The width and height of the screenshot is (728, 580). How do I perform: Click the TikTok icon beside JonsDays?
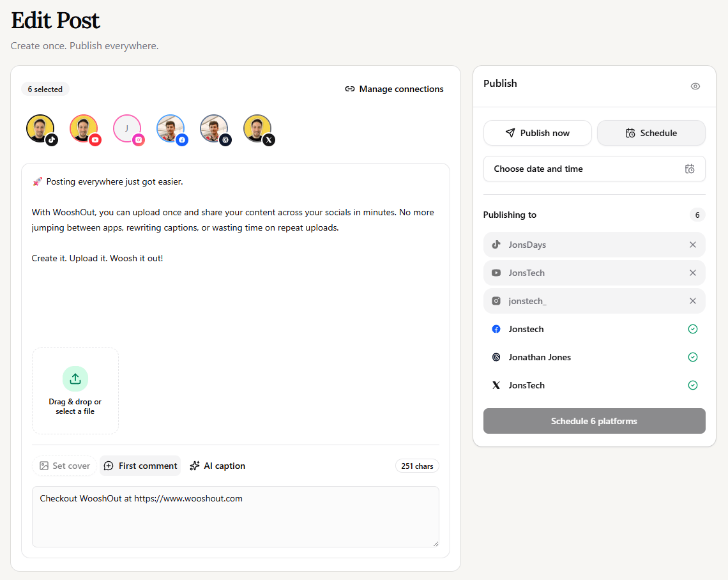[x=496, y=245]
